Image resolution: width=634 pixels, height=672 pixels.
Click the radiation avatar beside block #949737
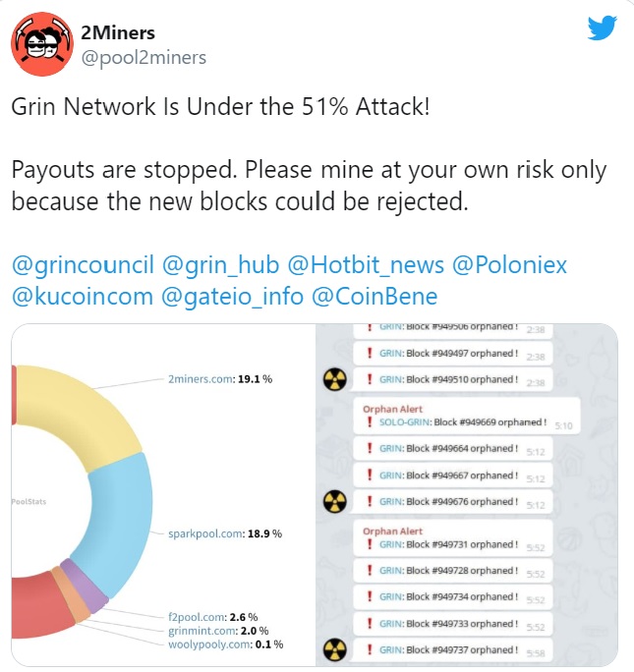coord(335,649)
